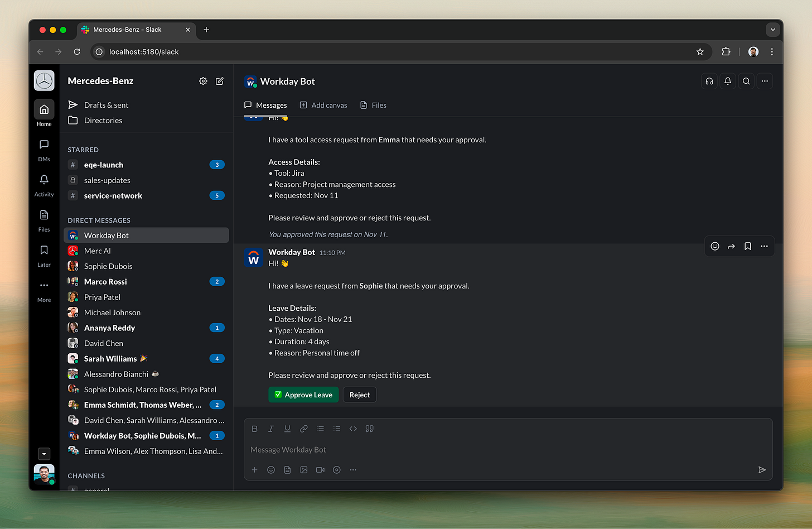
Task: Search within the Workday Bot conversation
Action: point(746,81)
